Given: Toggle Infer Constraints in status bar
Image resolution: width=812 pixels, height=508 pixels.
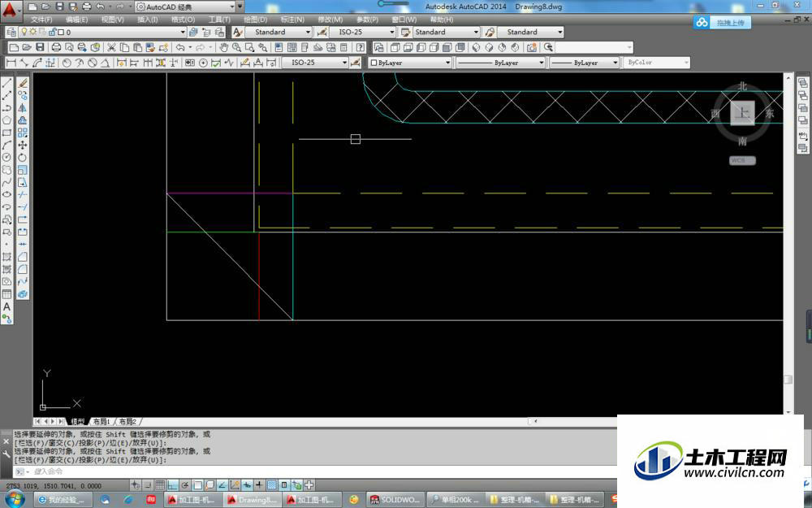Looking at the screenshot, I should (135, 485).
